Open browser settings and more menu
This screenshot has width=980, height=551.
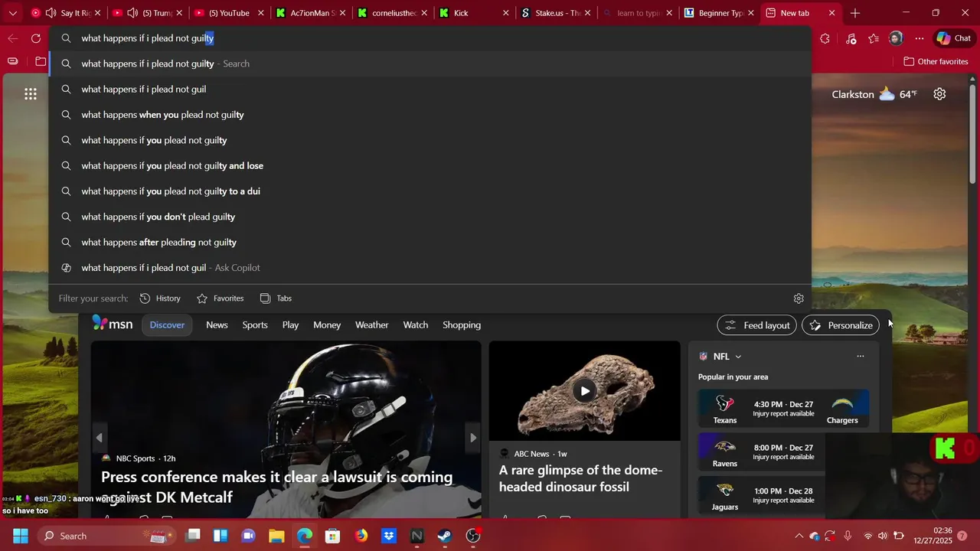(x=920, y=38)
